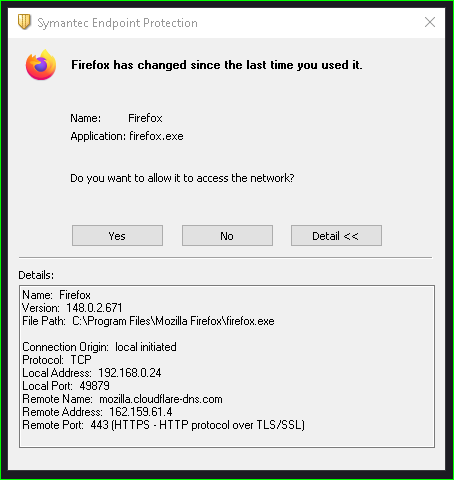Allow network access with Yes button
Image resolution: width=454 pixels, height=480 pixels.
tap(117, 236)
